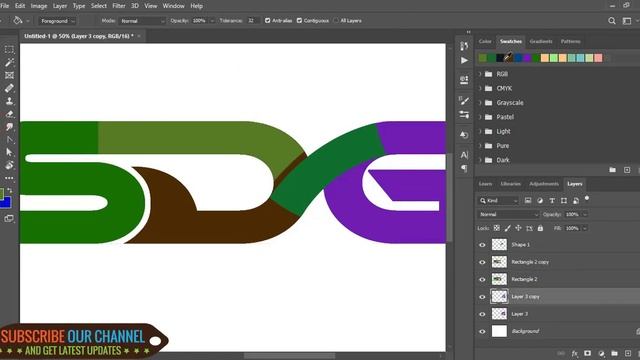Open the Actions panel play icon
Image resolution: width=640 pixels, height=360 pixels.
pos(464,60)
